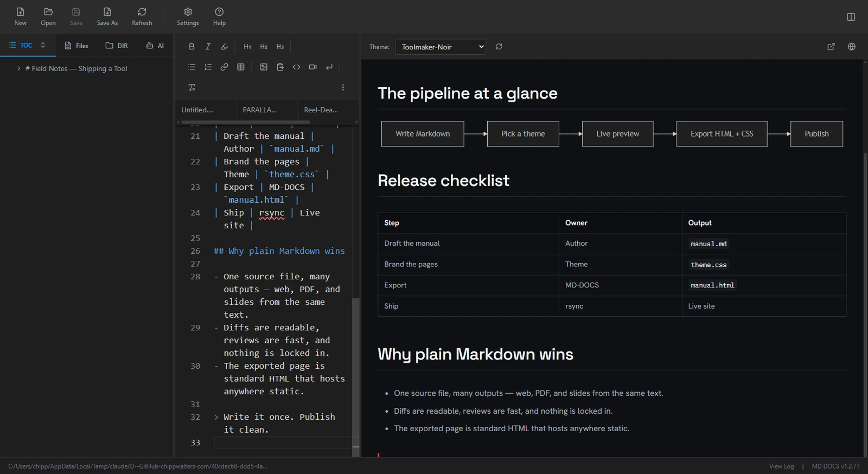
Task: Insert a table
Action: (241, 67)
